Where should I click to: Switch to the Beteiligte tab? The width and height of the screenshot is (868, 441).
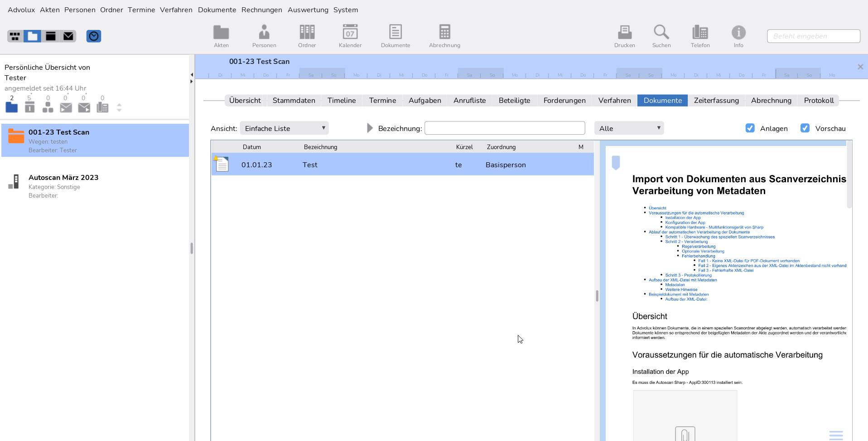(x=514, y=101)
